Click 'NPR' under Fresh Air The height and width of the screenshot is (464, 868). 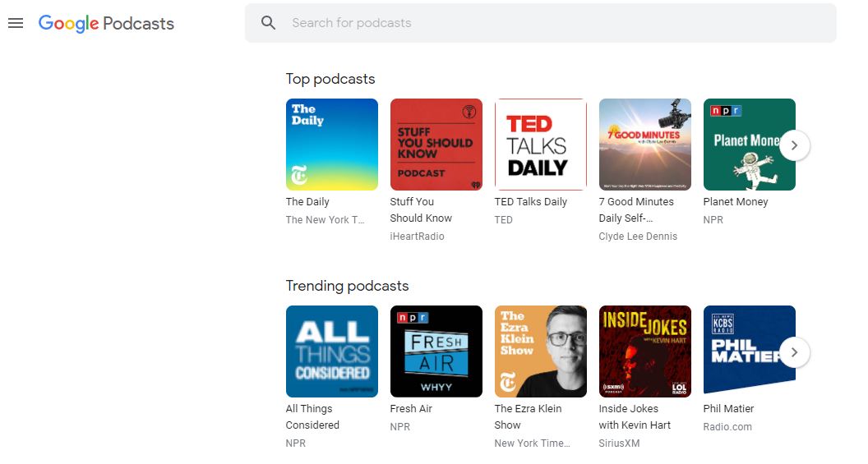tap(399, 426)
